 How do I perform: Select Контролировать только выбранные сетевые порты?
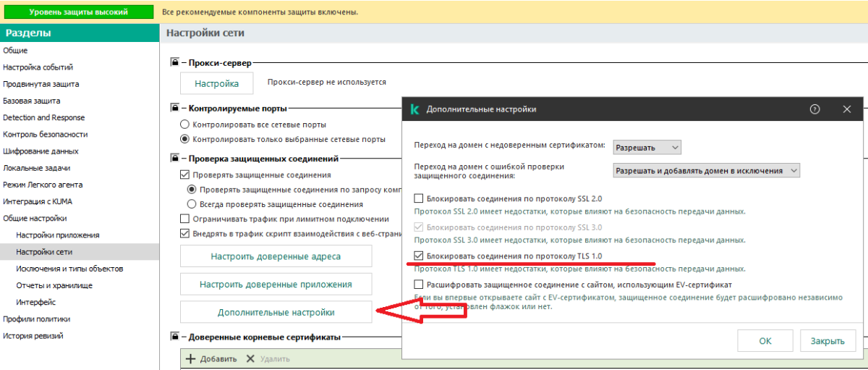[x=184, y=139]
